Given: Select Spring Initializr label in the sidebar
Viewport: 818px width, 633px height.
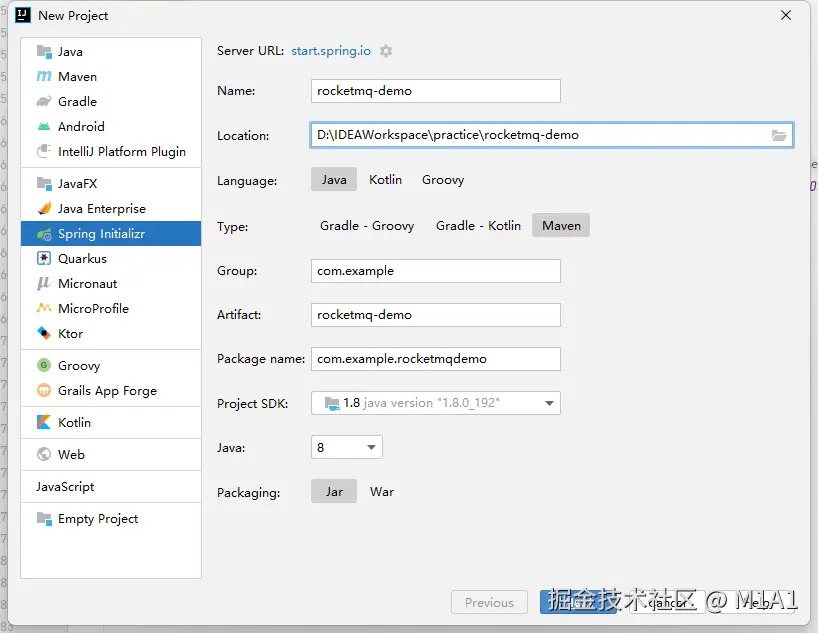Looking at the screenshot, I should tap(101, 234).
